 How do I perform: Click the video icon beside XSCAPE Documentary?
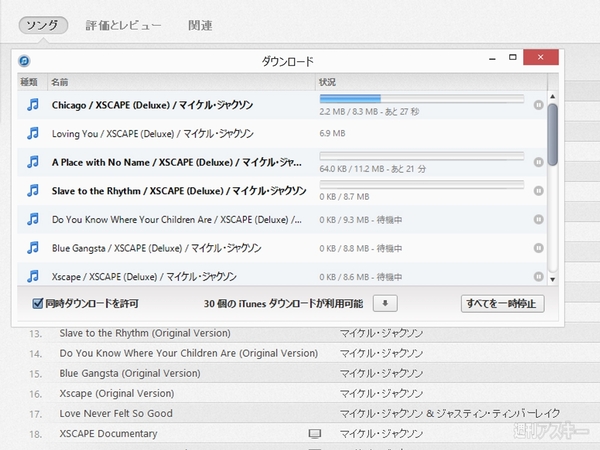point(315,434)
